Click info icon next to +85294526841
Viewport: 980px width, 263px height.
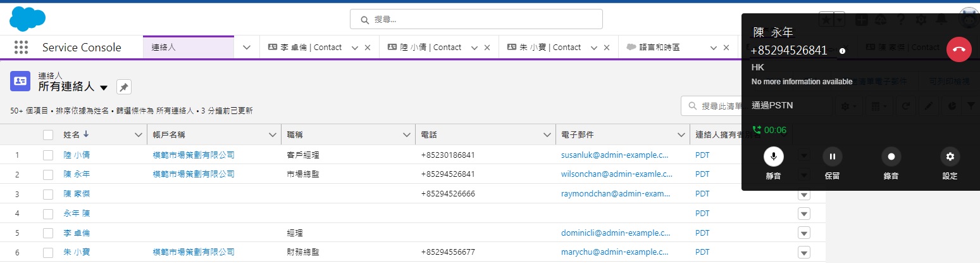point(842,51)
